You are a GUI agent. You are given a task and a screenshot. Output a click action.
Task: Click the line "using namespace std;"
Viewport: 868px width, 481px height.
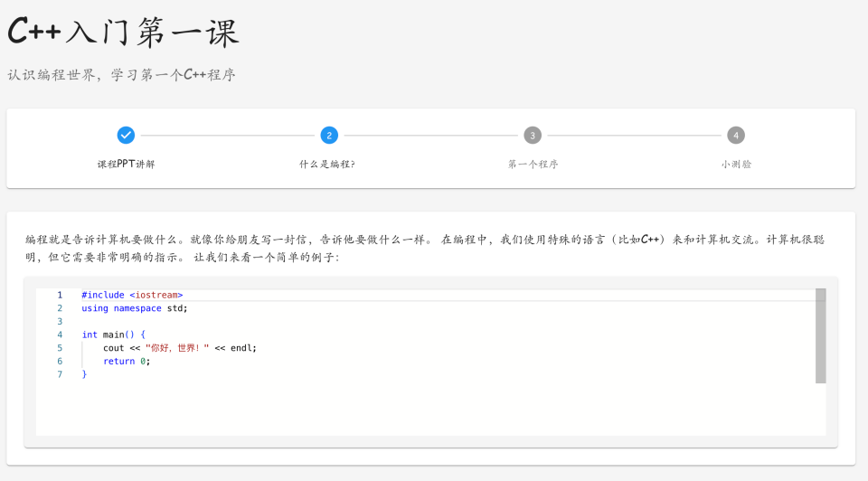[135, 308]
